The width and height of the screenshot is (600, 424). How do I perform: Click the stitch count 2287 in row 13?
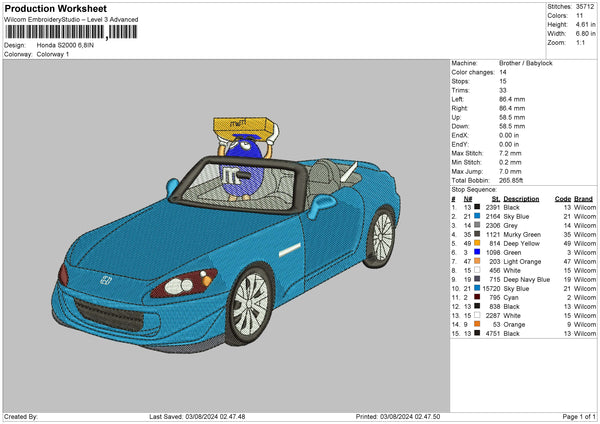[x=493, y=315]
